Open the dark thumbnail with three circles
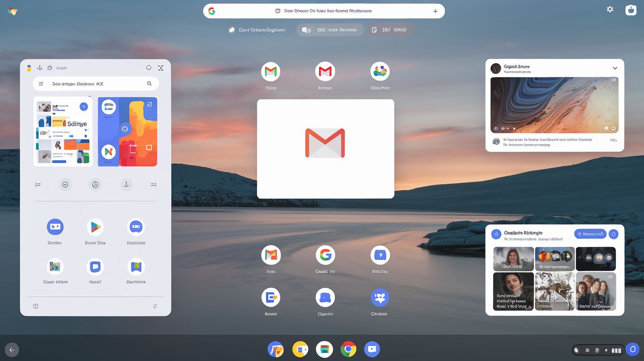 tap(595, 258)
